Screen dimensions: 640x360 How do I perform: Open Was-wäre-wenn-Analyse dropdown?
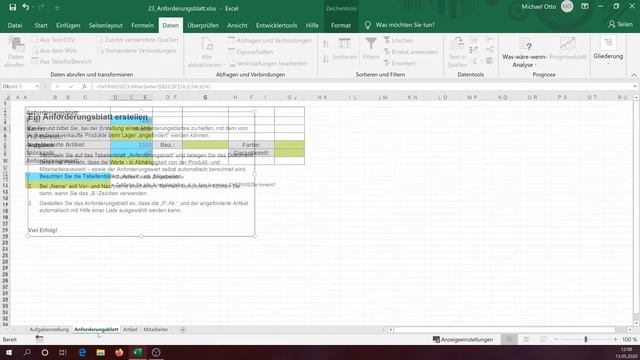[x=524, y=52]
